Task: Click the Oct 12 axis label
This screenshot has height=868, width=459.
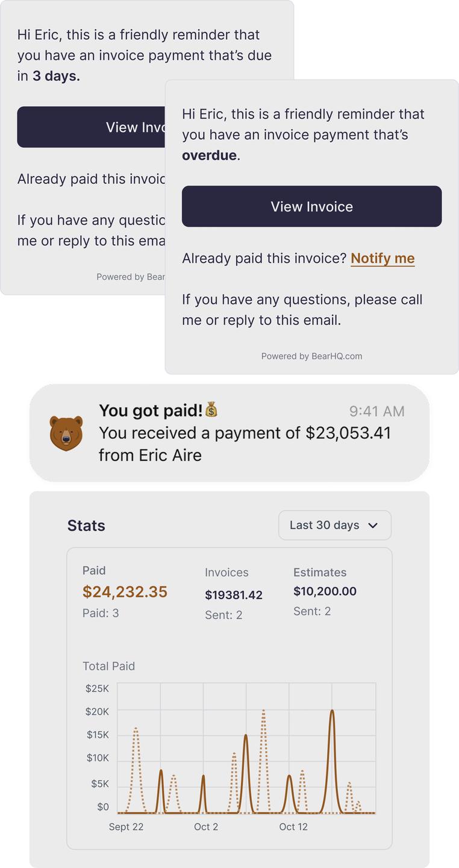Action: (x=293, y=827)
